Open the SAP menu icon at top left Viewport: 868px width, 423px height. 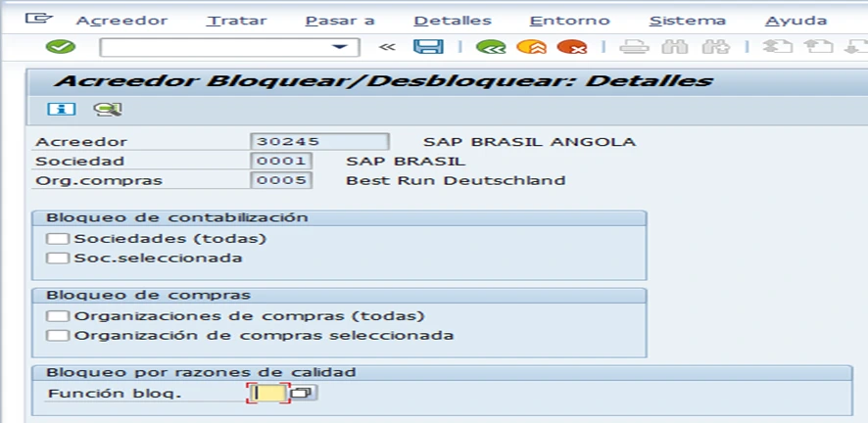coord(39,19)
